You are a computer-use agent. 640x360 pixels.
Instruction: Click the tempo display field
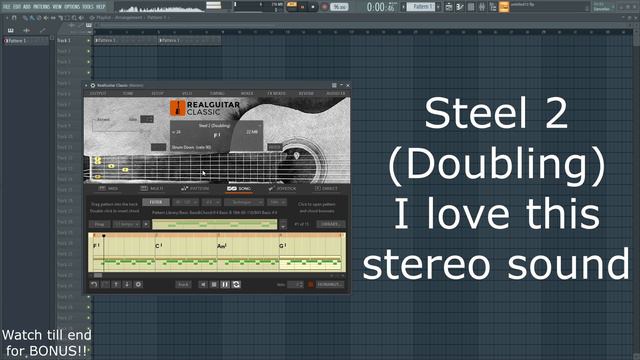(339, 7)
